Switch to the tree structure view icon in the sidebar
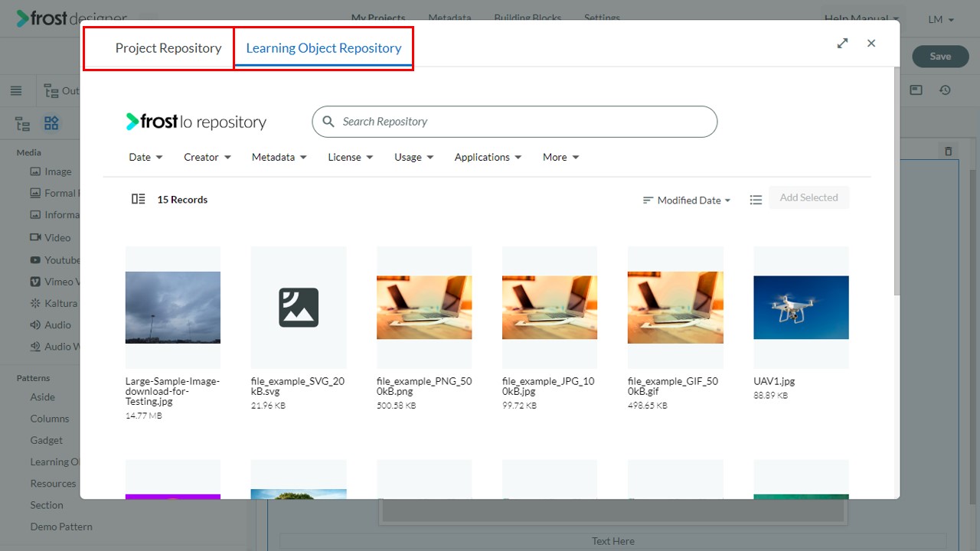The height and width of the screenshot is (551, 980). click(23, 123)
